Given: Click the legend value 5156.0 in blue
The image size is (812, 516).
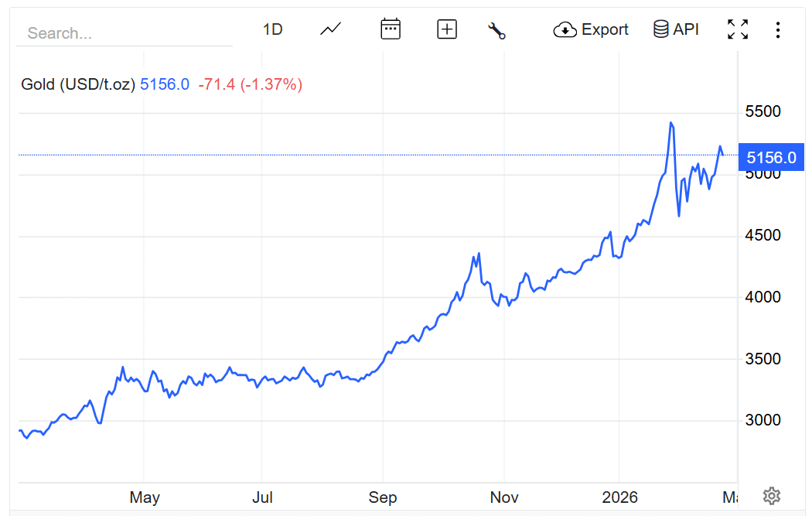Looking at the screenshot, I should click(165, 84).
